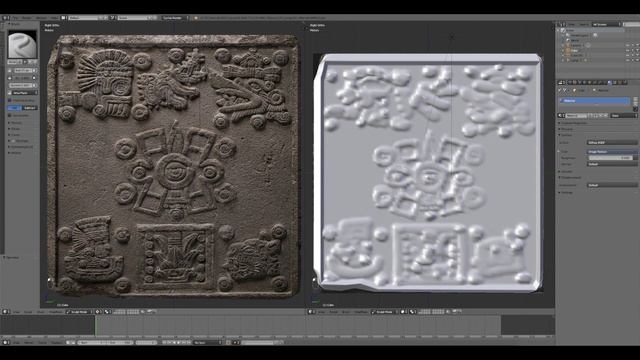Image resolution: width=640 pixels, height=360 pixels.
Task: Adjust the Autosmooth slider
Action: click(x=23, y=85)
